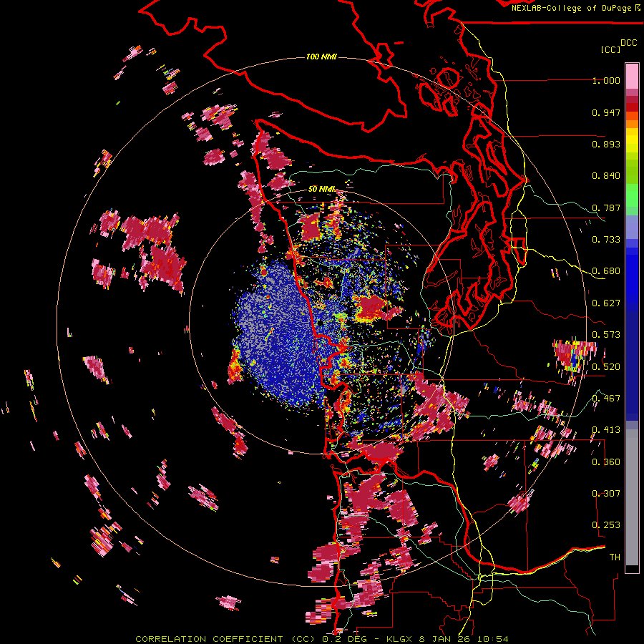Click the 0.253 legend value
The height and width of the screenshot is (644, 644).
click(606, 525)
